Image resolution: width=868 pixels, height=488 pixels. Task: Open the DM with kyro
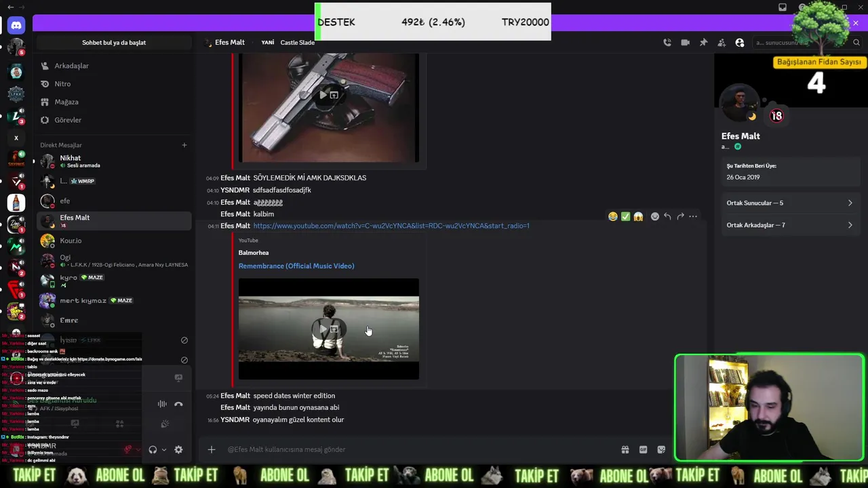tap(114, 280)
